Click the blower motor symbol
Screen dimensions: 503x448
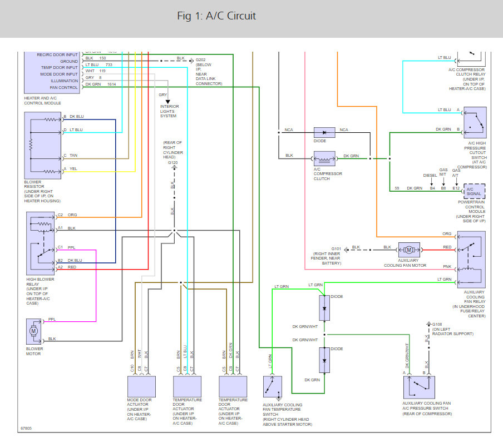(x=34, y=331)
